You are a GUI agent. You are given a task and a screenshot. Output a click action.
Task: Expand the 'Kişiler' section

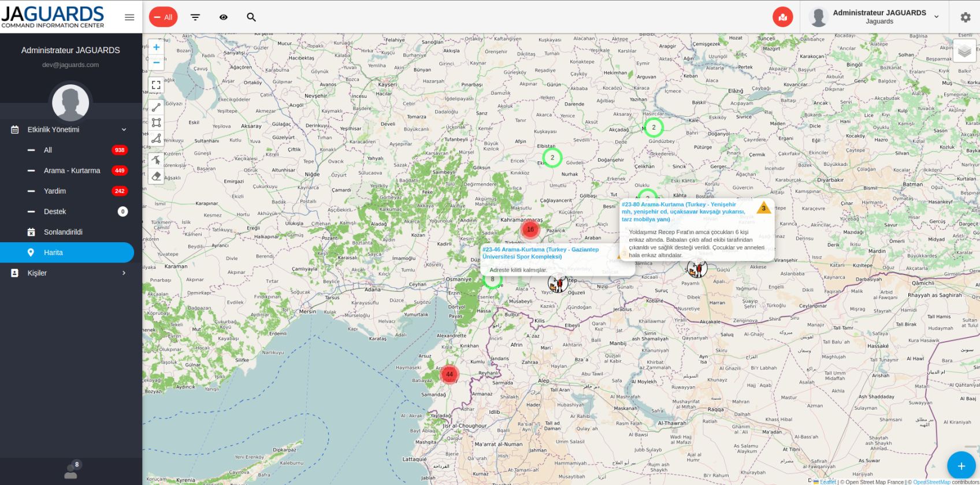(71, 273)
